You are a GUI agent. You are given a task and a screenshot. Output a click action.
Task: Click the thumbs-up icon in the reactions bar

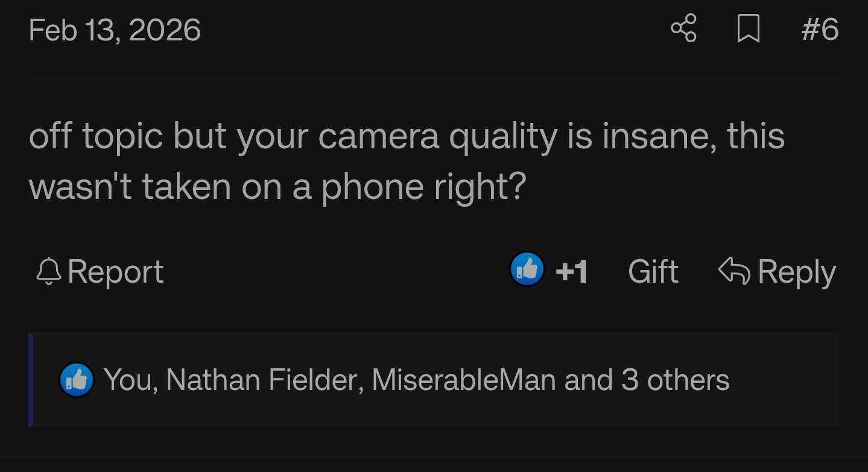coord(77,379)
